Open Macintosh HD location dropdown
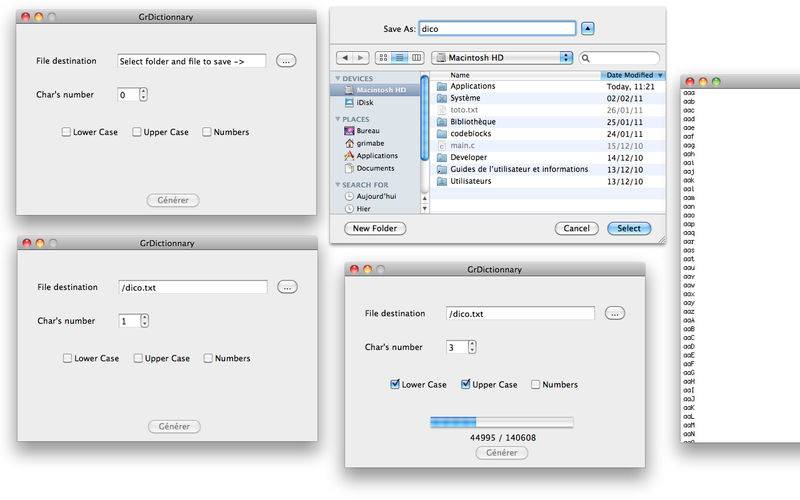Screen dimensions: 800x500 click(x=502, y=58)
